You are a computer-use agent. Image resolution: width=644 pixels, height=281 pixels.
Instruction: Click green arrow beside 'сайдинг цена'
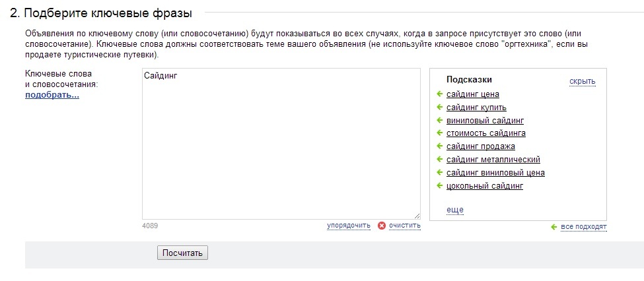(439, 94)
